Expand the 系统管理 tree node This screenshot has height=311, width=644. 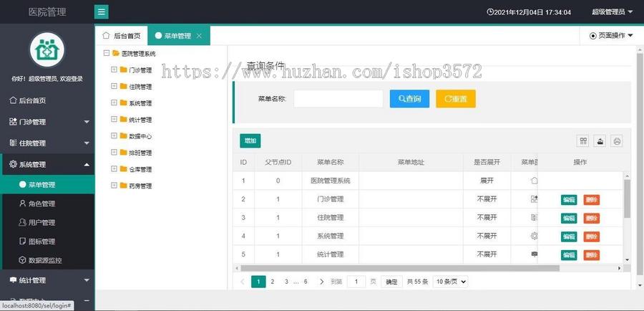[114, 102]
